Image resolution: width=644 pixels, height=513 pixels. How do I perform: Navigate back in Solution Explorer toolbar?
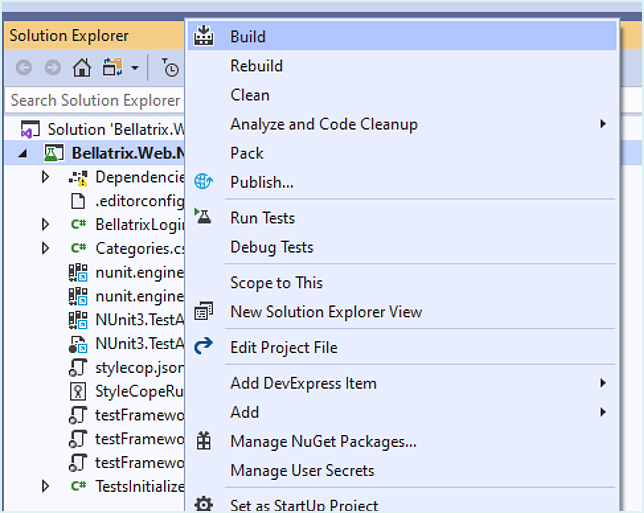(24, 67)
